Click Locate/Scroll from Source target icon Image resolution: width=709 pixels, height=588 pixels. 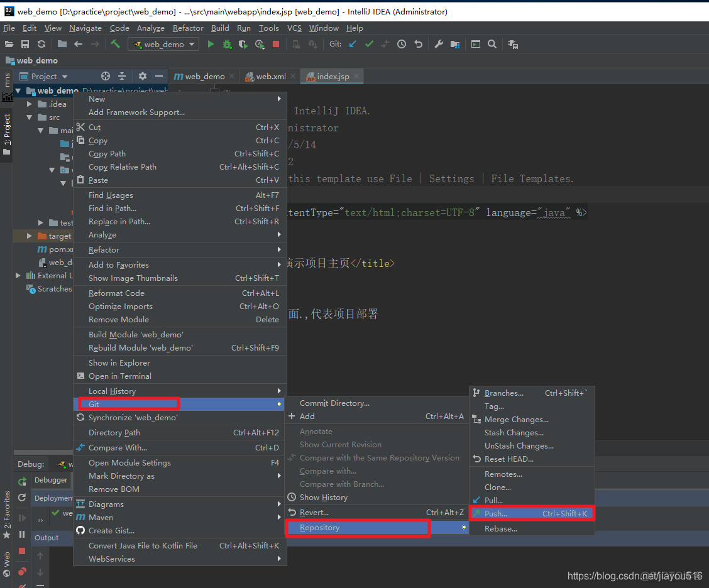pos(106,76)
